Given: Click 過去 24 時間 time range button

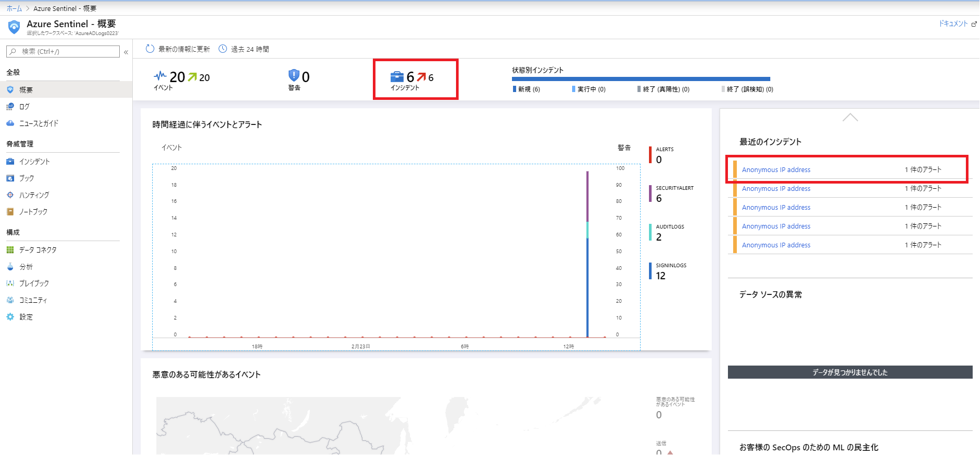Looking at the screenshot, I should (x=244, y=49).
